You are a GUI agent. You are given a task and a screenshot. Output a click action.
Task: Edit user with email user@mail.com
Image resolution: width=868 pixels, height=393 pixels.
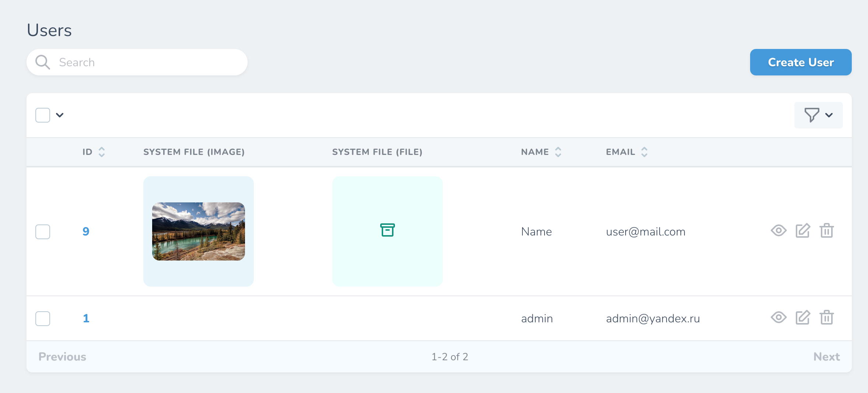pos(802,231)
